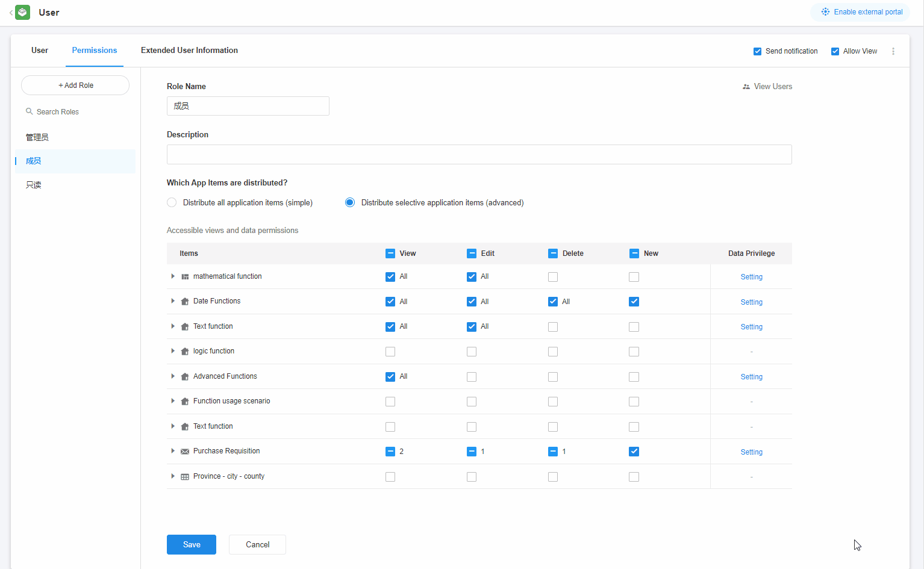Click the back arrow beside app logo
The image size is (924, 569).
(11, 13)
